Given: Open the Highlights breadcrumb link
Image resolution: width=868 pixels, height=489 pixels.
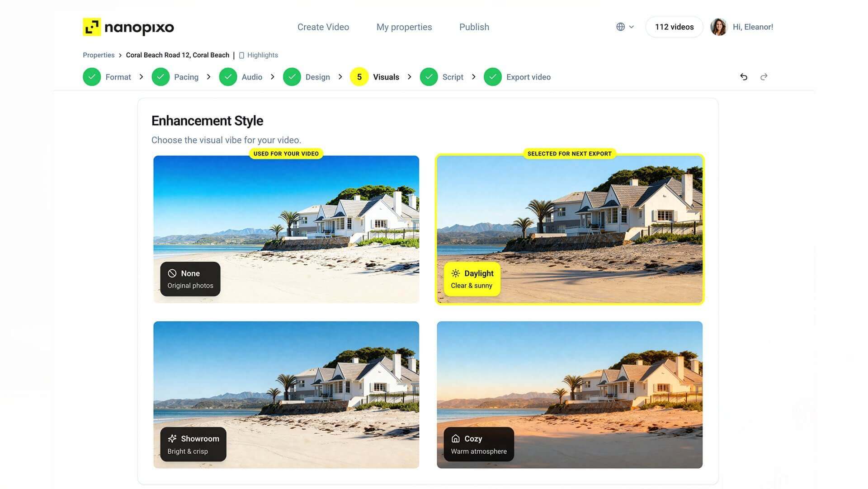Looking at the screenshot, I should tap(262, 55).
